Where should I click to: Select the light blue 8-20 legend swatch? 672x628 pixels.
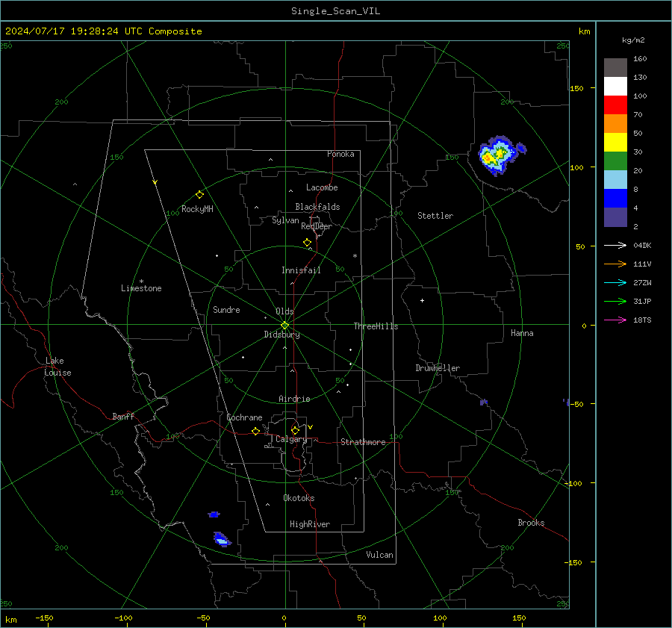pos(615,180)
